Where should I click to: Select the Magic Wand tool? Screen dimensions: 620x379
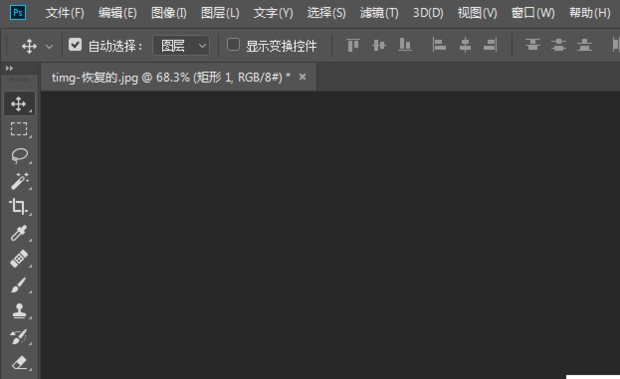pyautogui.click(x=19, y=181)
